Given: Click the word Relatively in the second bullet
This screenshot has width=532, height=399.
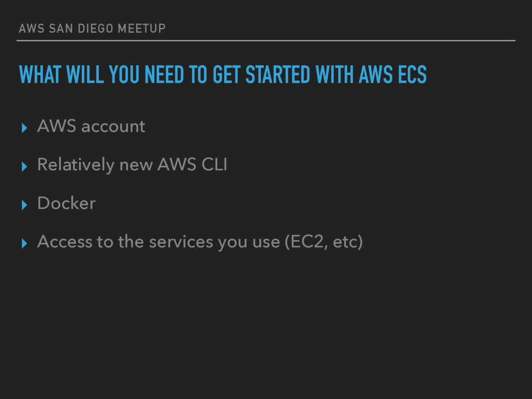Looking at the screenshot, I should (x=76, y=165).
